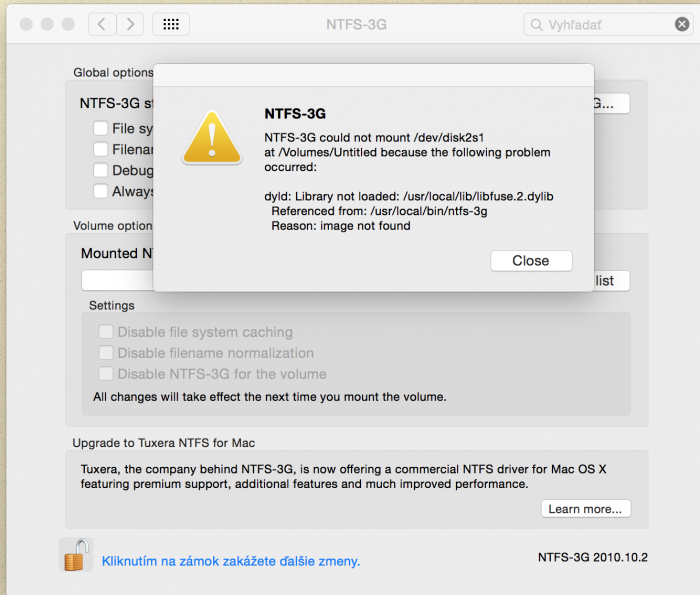Click the minimize window button
The width and height of the screenshot is (700, 595).
click(47, 24)
